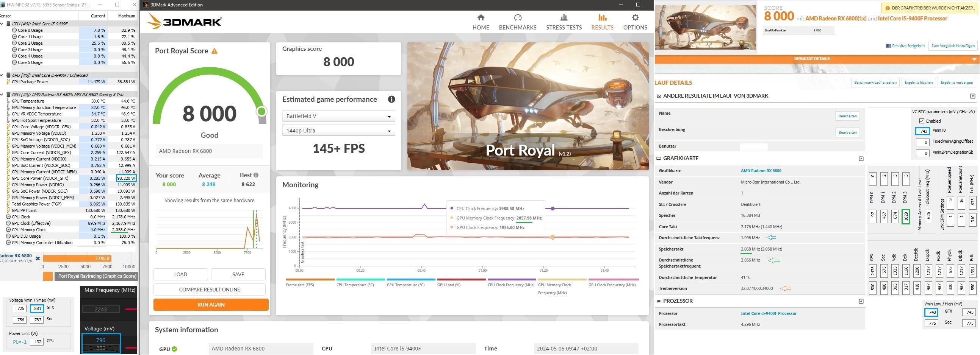Screen dimensions: 980x355
Task: Remove Radeon RX 6800 comparison with X icon
Action: (38, 258)
